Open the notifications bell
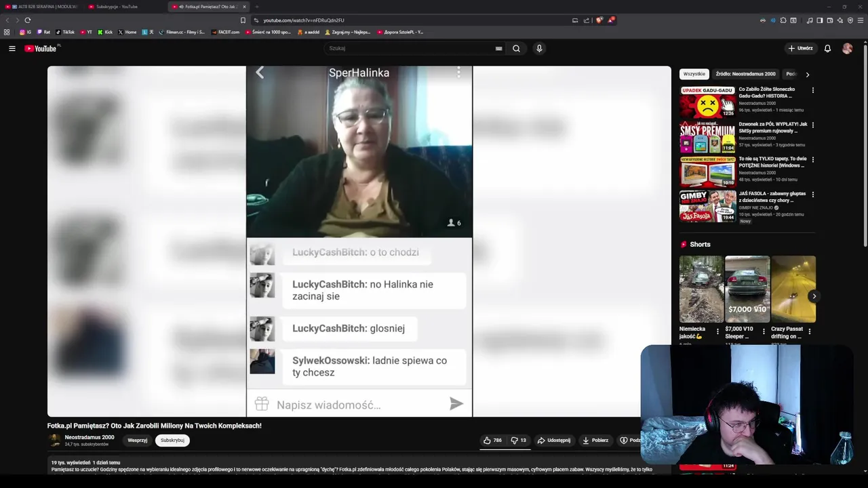868x488 pixels. coord(827,48)
